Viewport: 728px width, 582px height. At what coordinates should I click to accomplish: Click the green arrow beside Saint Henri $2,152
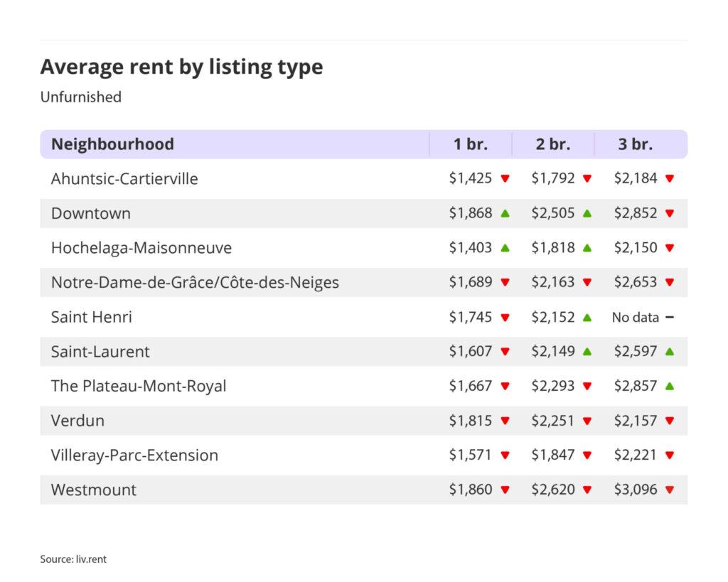tap(587, 318)
